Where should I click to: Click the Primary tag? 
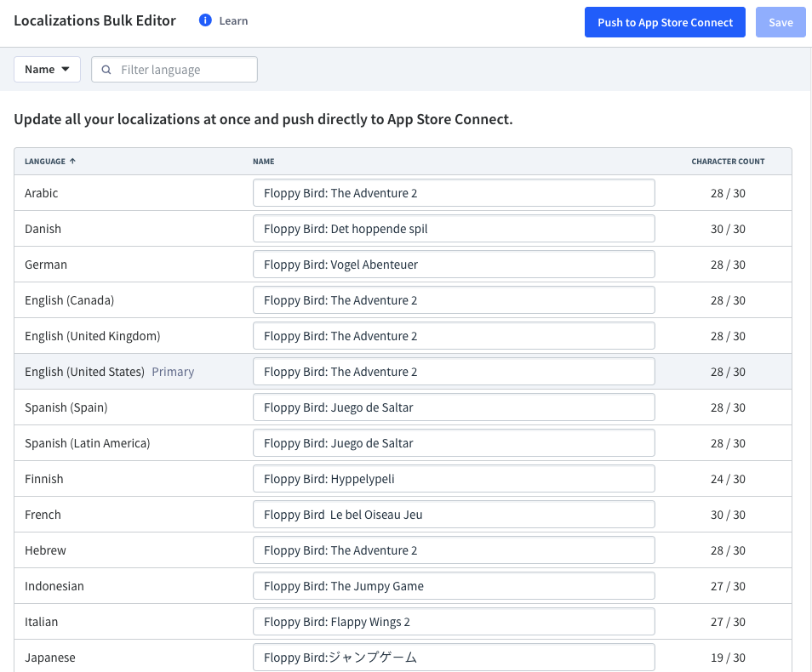tap(173, 372)
